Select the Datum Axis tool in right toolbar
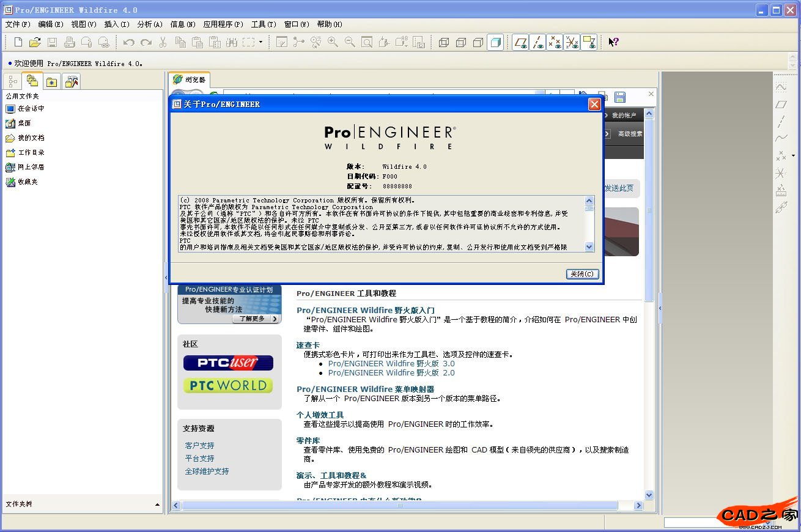This screenshot has height=532, width=801. tap(781, 122)
